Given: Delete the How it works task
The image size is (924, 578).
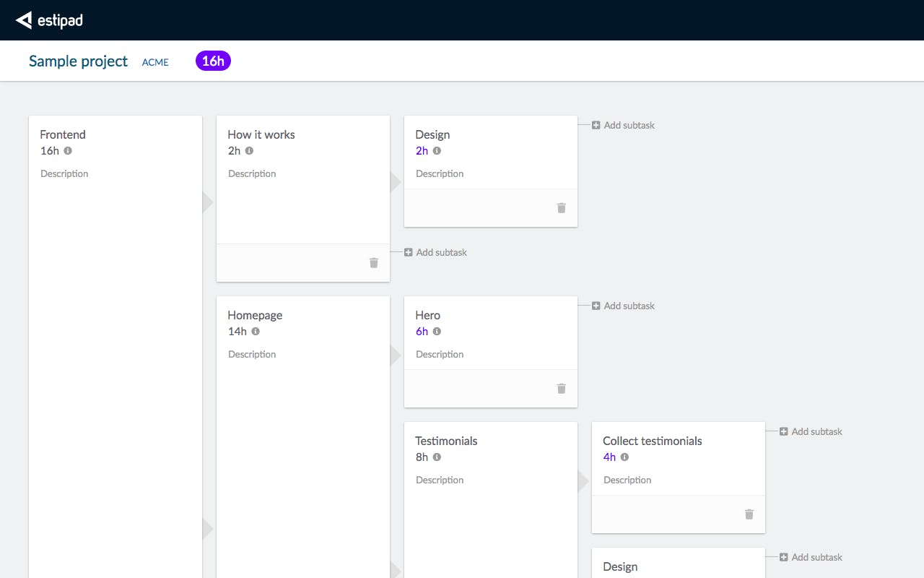Looking at the screenshot, I should [x=374, y=263].
